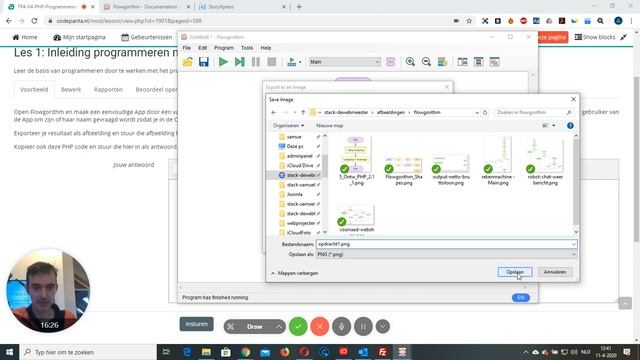Open Edit menu in Flowgorithm

(202, 48)
